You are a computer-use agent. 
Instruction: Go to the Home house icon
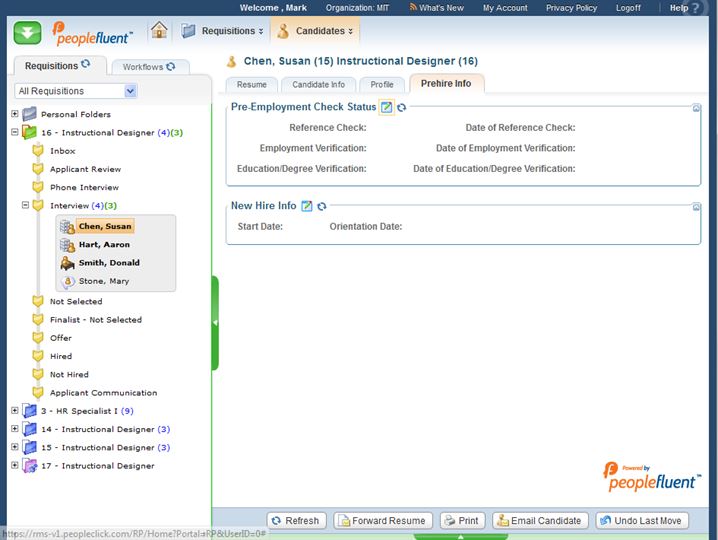[159, 30]
